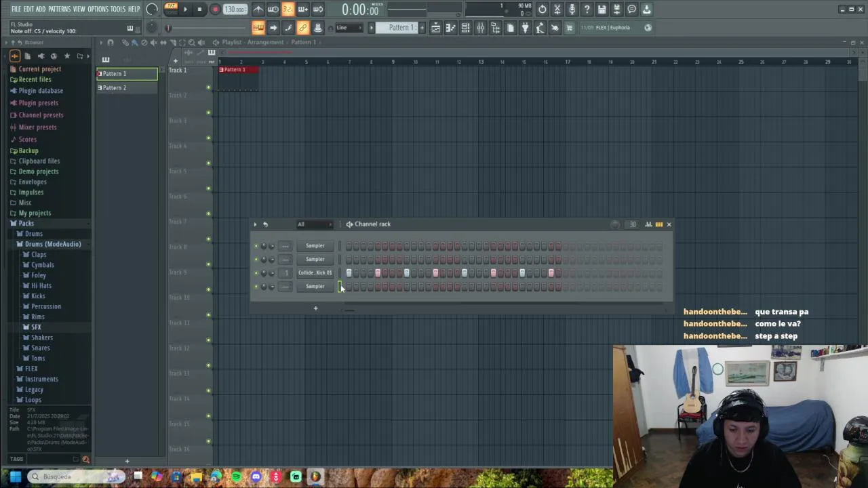Viewport: 868px width, 488px height.
Task: Select Pattern 2 in the pattern list
Action: (127, 88)
